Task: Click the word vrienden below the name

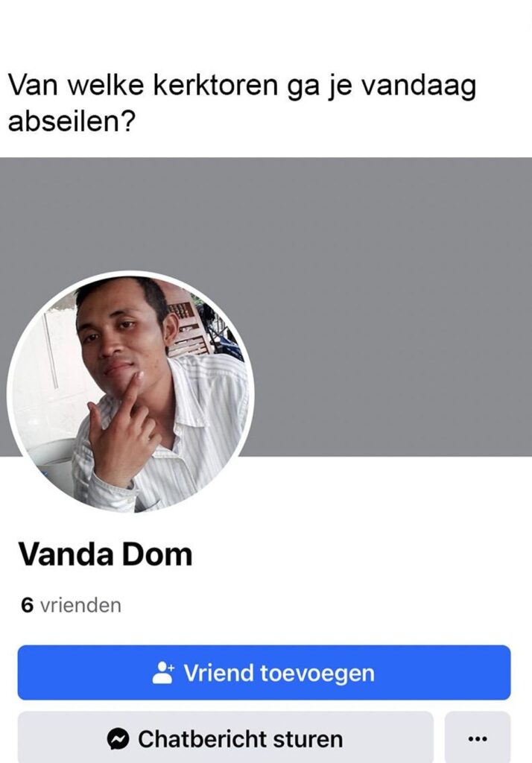Action: (x=80, y=605)
